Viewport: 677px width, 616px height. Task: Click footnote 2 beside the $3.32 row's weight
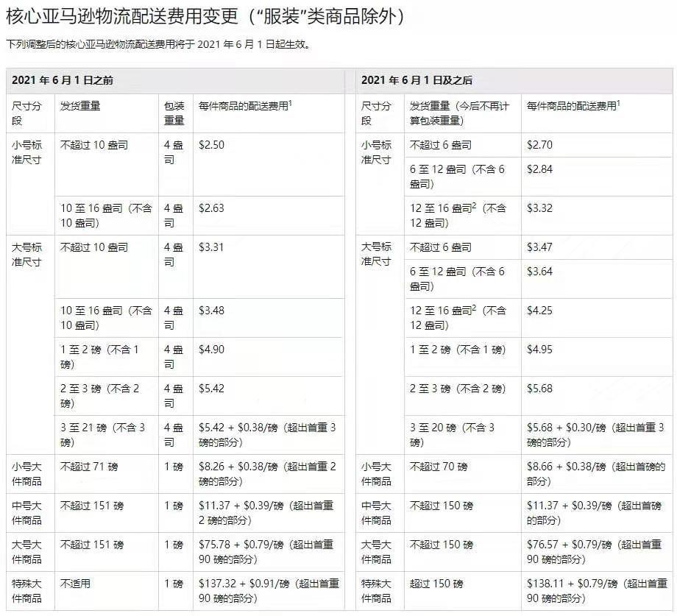click(474, 205)
